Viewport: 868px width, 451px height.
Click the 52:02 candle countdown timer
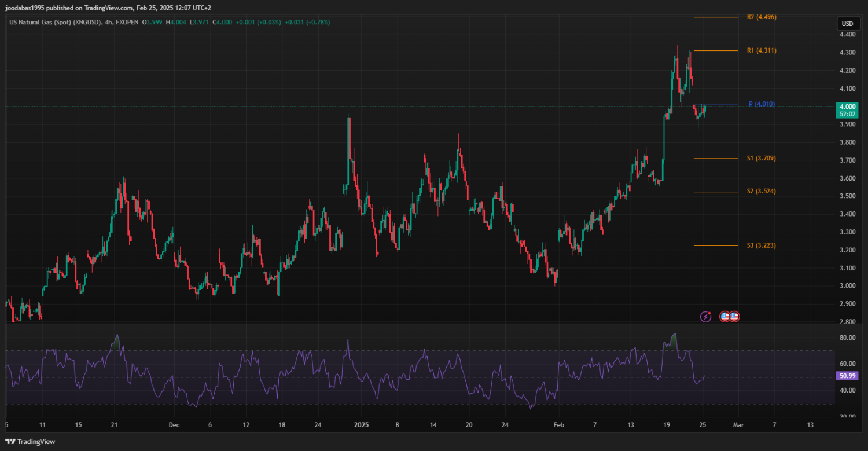pyautogui.click(x=847, y=115)
